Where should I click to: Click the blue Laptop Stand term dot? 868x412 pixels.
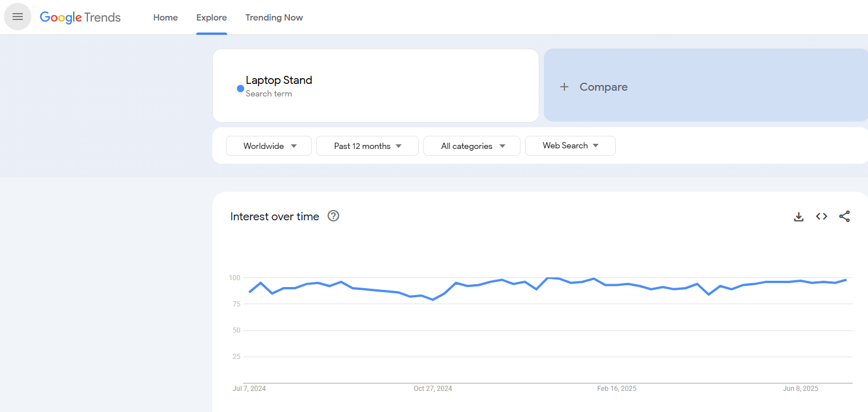(x=240, y=88)
